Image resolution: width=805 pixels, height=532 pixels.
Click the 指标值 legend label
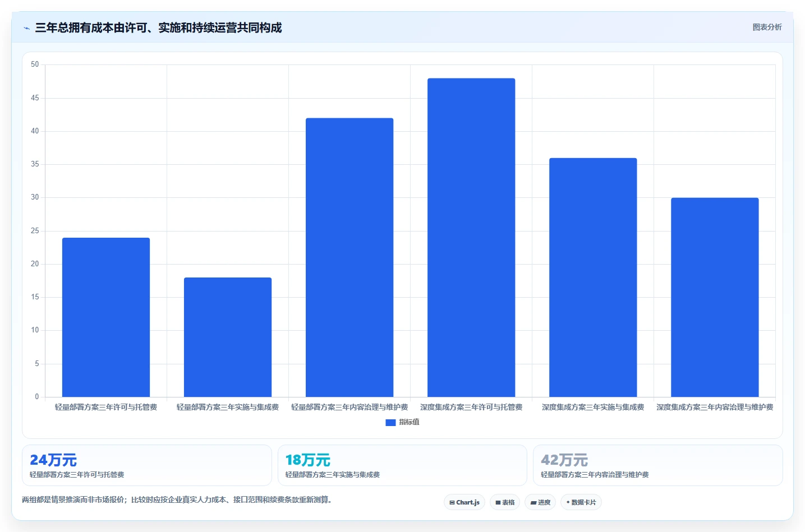[409, 422]
